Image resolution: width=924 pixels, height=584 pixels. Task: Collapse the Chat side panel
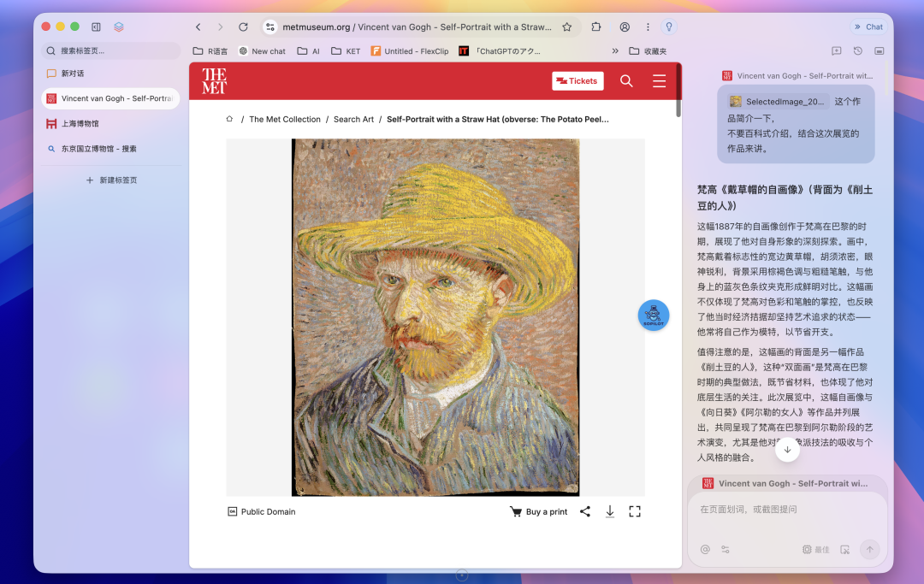click(868, 27)
